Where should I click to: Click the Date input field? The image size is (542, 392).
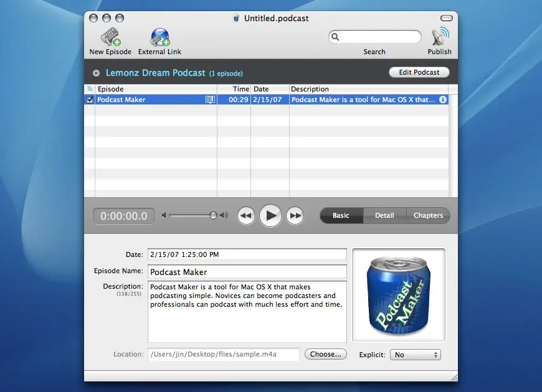click(x=247, y=254)
